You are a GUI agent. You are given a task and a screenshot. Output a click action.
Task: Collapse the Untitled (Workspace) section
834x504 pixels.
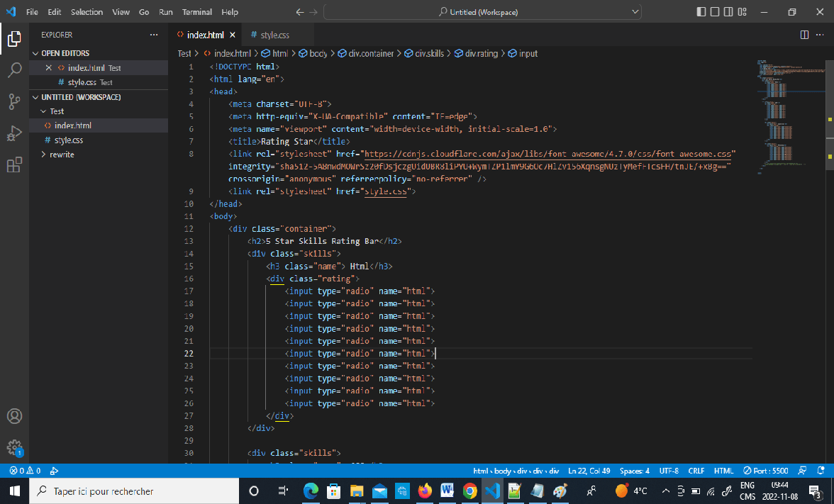35,97
